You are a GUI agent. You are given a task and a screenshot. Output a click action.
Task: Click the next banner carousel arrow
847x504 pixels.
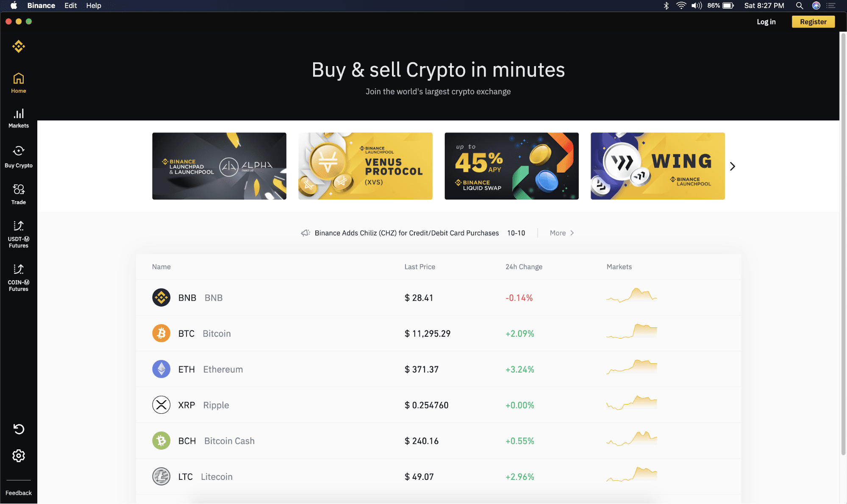tap(733, 166)
